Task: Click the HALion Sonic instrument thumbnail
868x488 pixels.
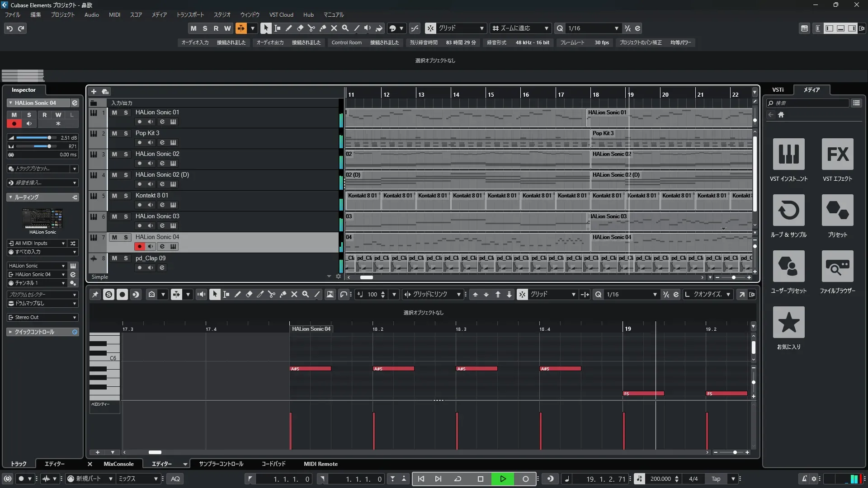Action: pyautogui.click(x=42, y=219)
